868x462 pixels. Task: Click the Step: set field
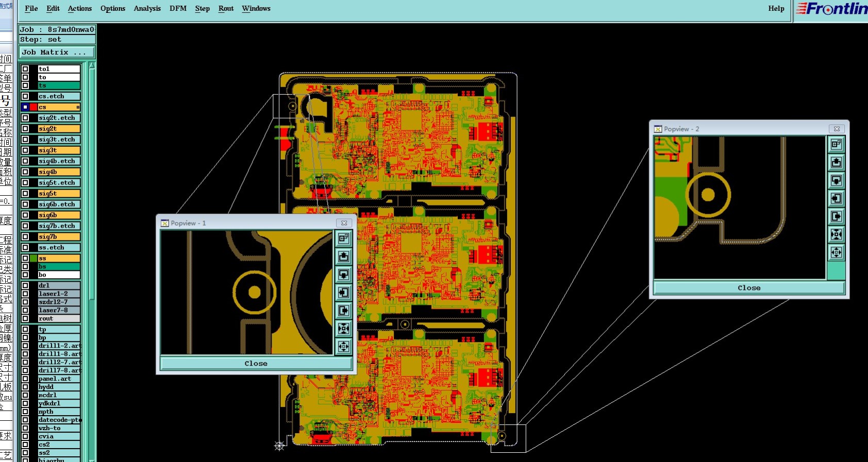point(57,39)
